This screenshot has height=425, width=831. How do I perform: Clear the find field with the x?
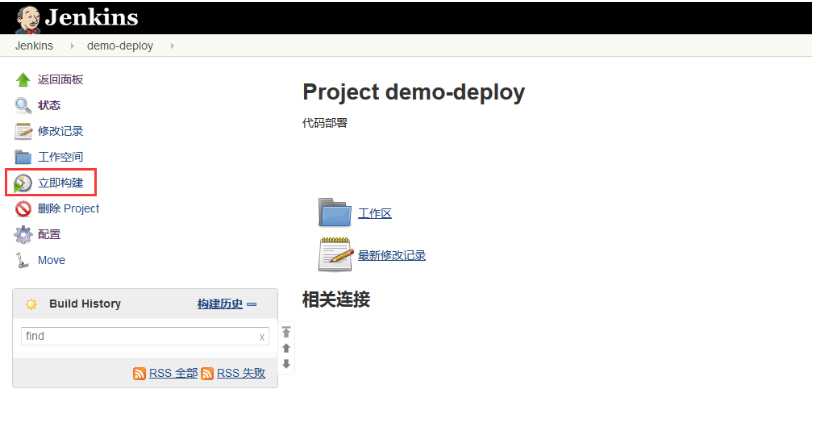[x=262, y=337]
